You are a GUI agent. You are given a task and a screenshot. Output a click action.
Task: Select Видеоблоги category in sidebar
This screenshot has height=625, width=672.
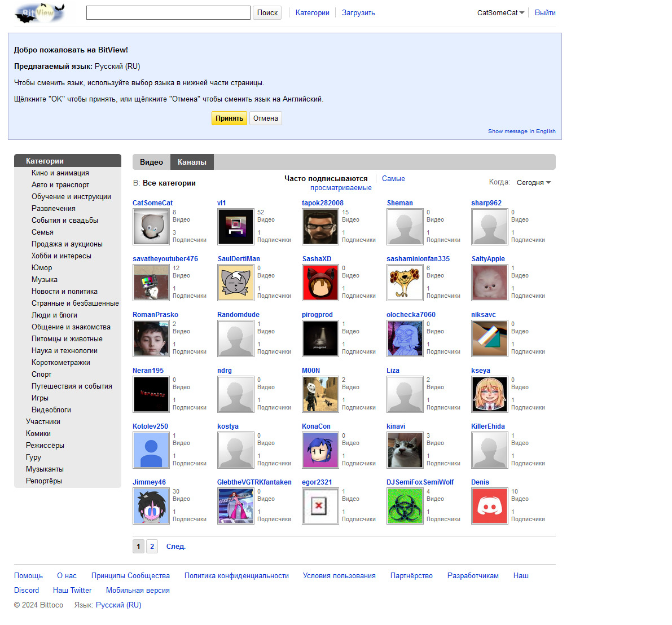pos(51,410)
